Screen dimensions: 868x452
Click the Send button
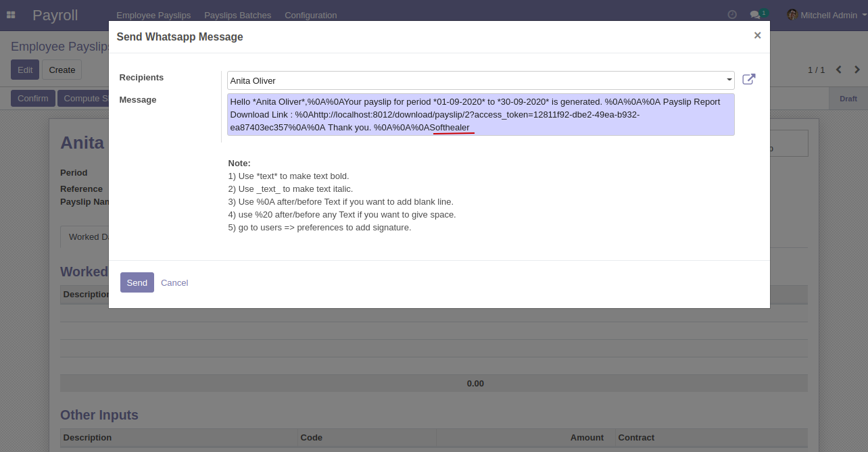(137, 282)
